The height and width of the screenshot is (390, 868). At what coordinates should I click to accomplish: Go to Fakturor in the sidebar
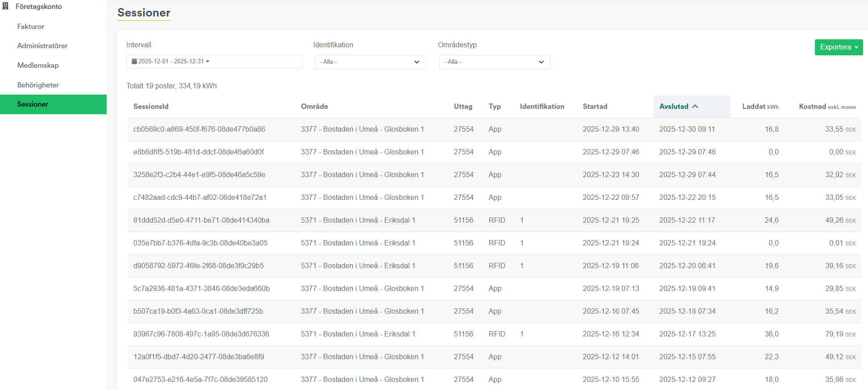tap(31, 27)
